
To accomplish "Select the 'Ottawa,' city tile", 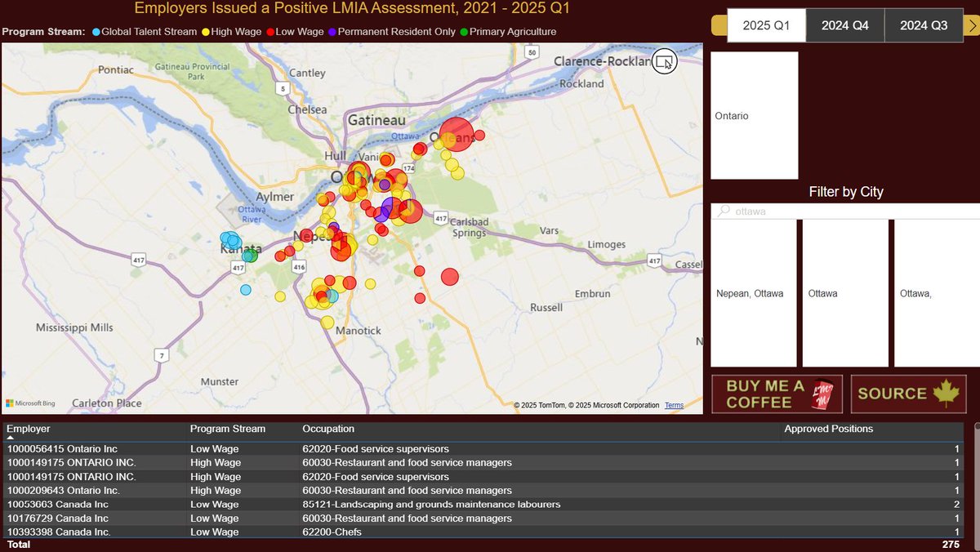I will (937, 293).
